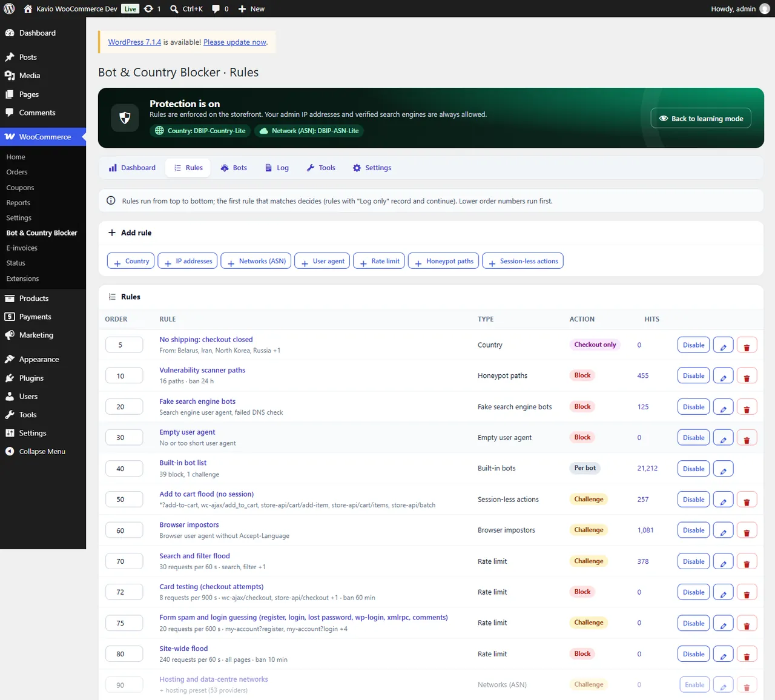
Task: Disable the 'Built-in bot list' rule
Action: (x=693, y=469)
